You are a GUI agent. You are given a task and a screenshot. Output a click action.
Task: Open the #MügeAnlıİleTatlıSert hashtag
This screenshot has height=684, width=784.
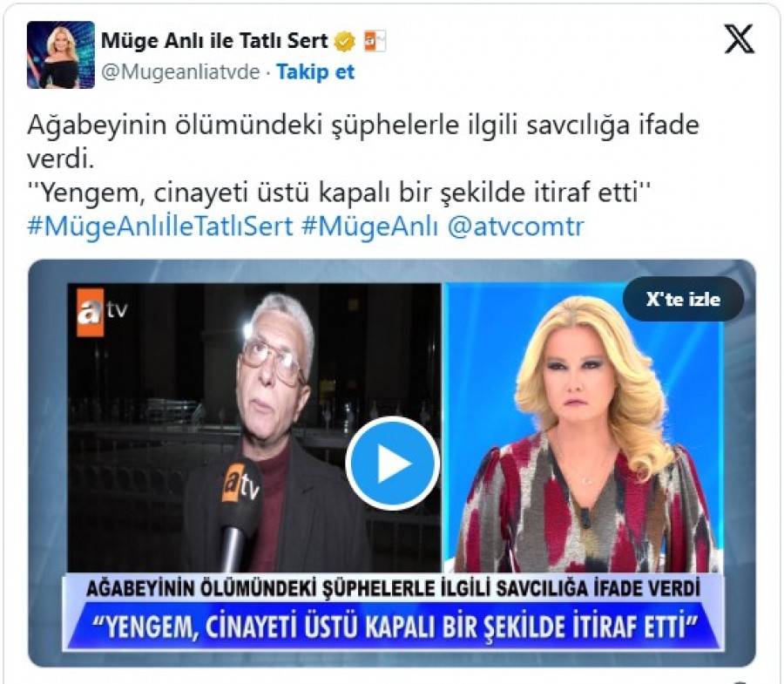click(x=160, y=226)
